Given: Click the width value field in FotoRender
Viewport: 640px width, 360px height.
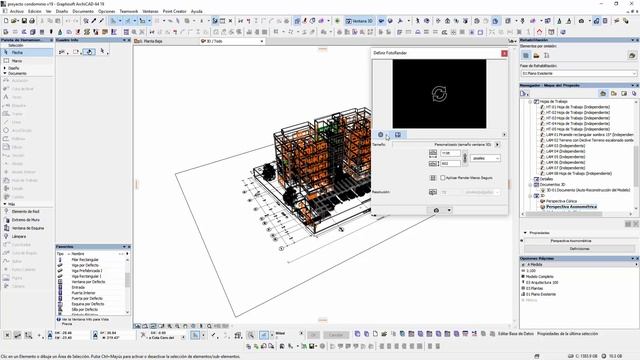Looking at the screenshot, I should point(450,153).
